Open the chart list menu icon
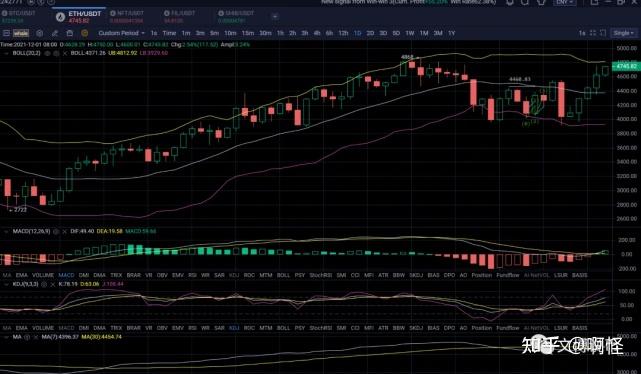The image size is (641, 374). [6, 33]
